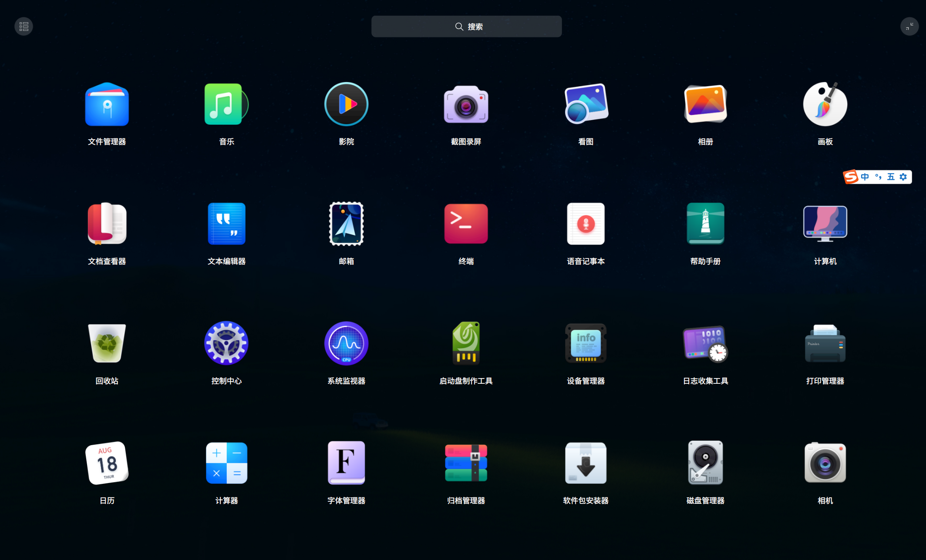The image size is (926, 560).
Task: Open the 文档查看器 document viewer
Action: (x=107, y=224)
